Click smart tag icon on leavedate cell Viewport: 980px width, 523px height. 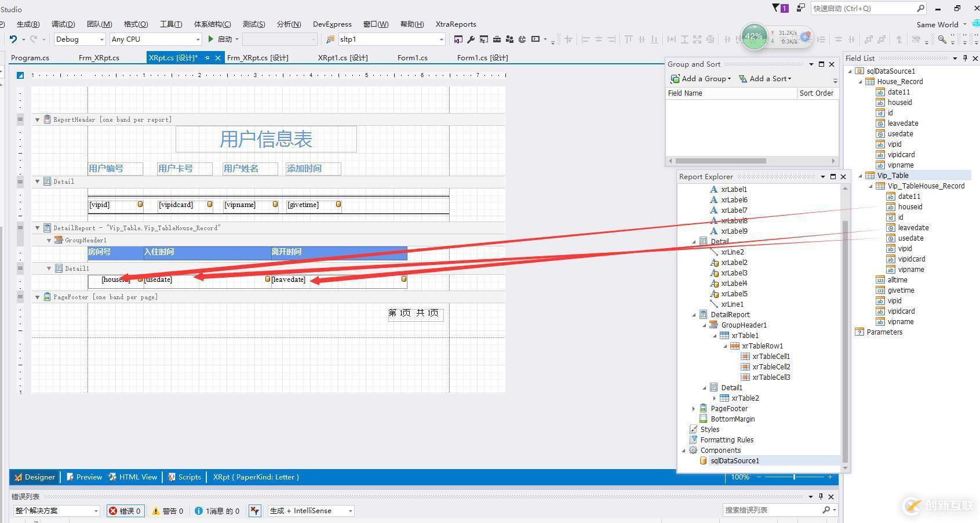[x=404, y=279]
